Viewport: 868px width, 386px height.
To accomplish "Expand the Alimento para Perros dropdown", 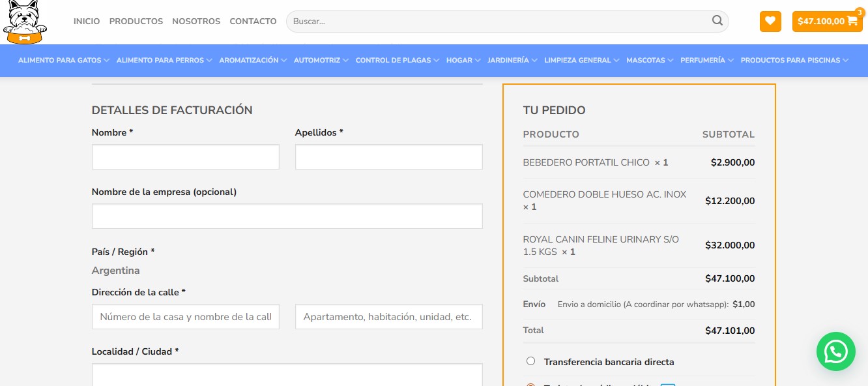I will click(164, 60).
